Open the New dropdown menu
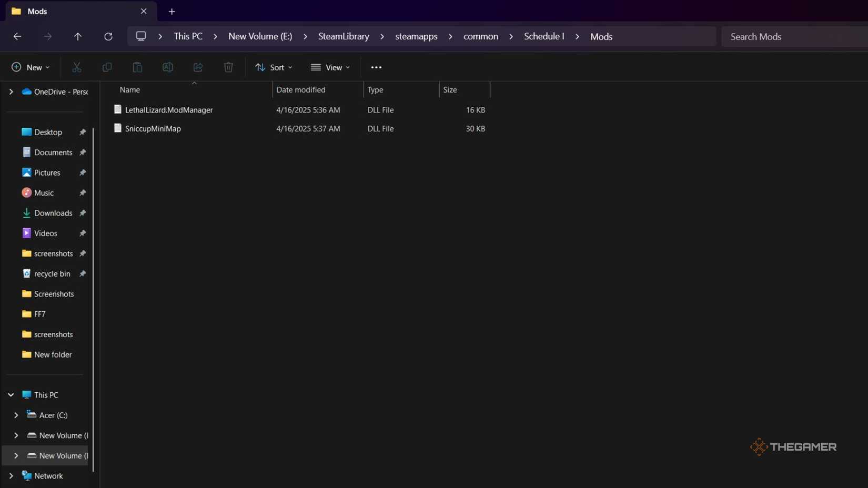This screenshot has width=868, height=488. [31, 67]
